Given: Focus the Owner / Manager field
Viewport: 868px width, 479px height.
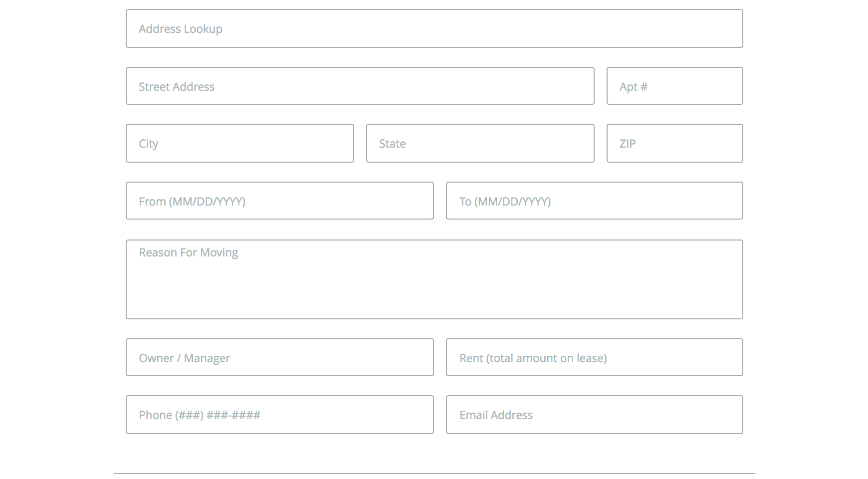Looking at the screenshot, I should pyautogui.click(x=279, y=357).
